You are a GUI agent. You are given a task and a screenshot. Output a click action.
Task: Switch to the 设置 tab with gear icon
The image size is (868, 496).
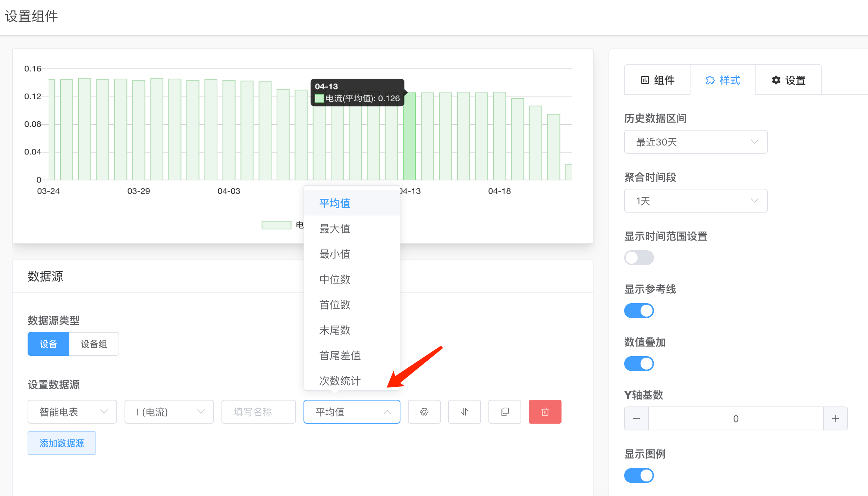pos(788,80)
